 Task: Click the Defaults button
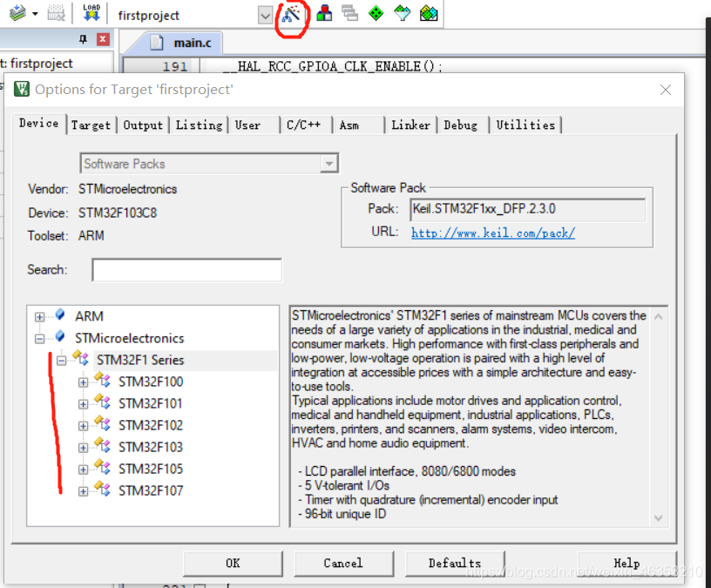point(454,563)
